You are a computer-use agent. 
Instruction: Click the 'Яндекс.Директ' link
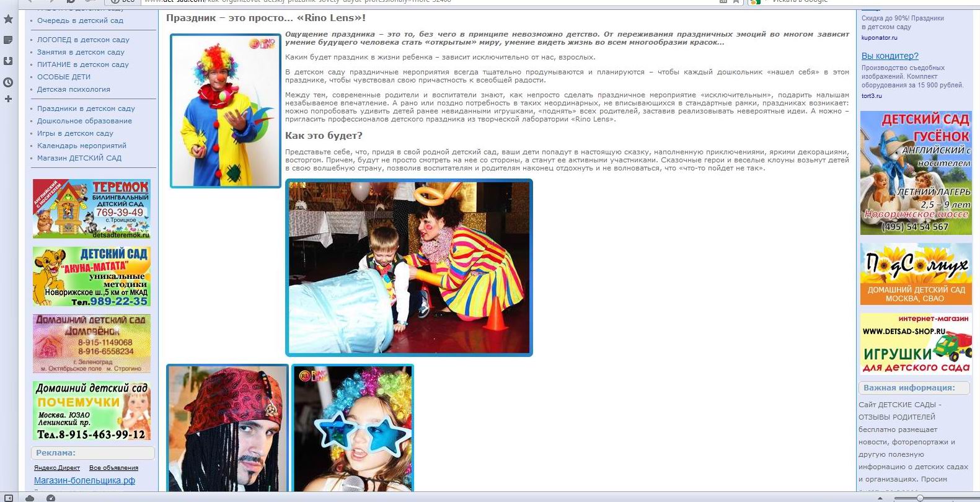(57, 468)
